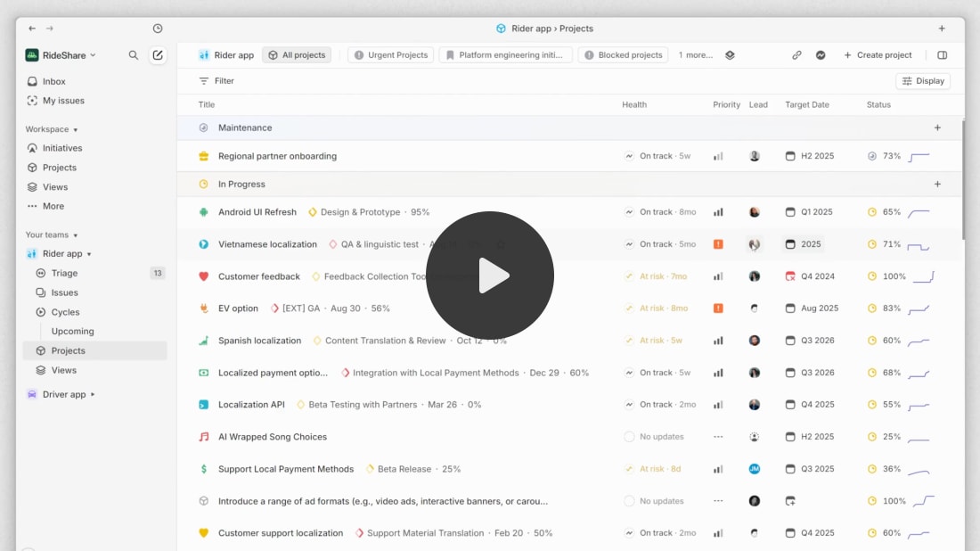The width and height of the screenshot is (980, 551).
Task: Open Regional partner onboarding project
Action: coord(277,156)
